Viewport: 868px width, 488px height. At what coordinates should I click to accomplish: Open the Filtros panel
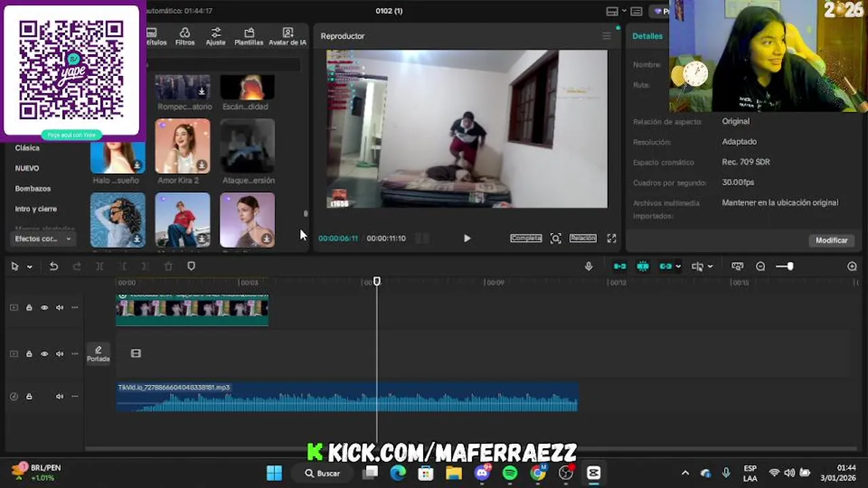point(184,37)
